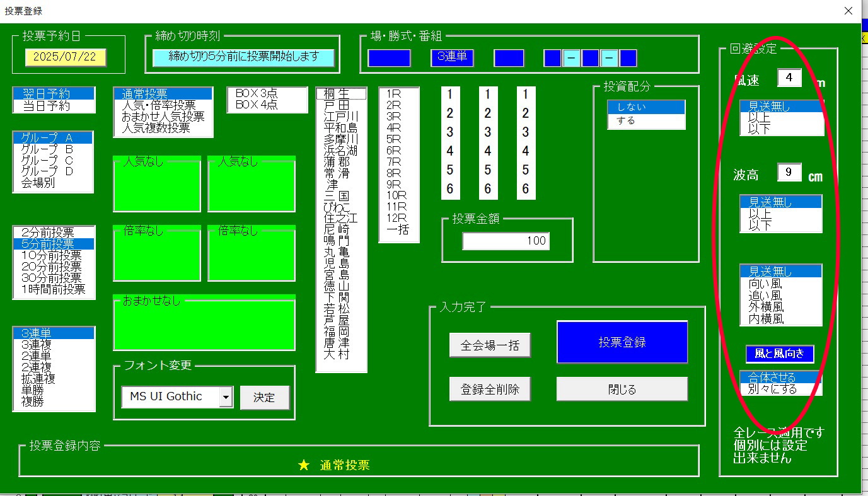The width and height of the screenshot is (868, 496).
Task: Click the 登録全削除 button
Action: tap(490, 389)
